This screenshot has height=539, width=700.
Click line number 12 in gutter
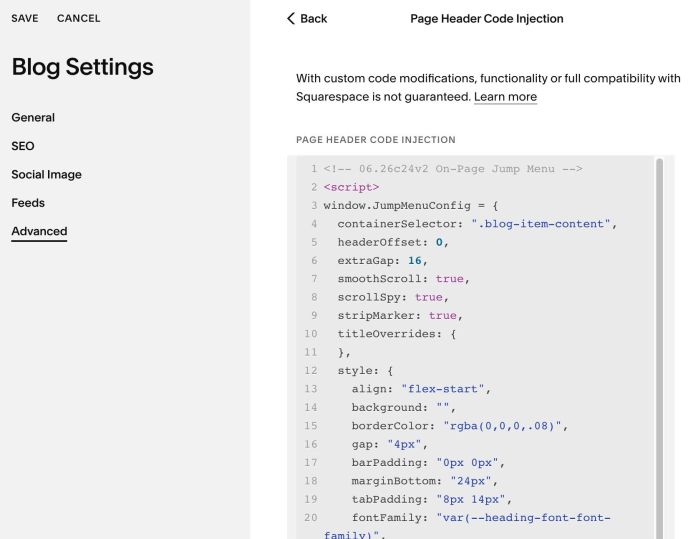click(311, 371)
